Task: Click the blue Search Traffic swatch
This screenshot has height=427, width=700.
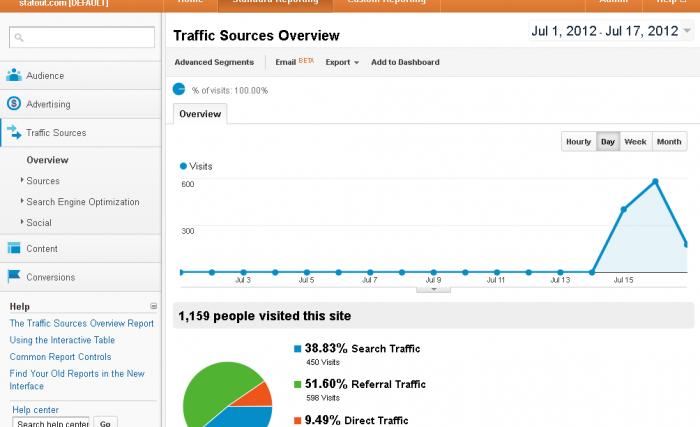Action: [x=297, y=348]
